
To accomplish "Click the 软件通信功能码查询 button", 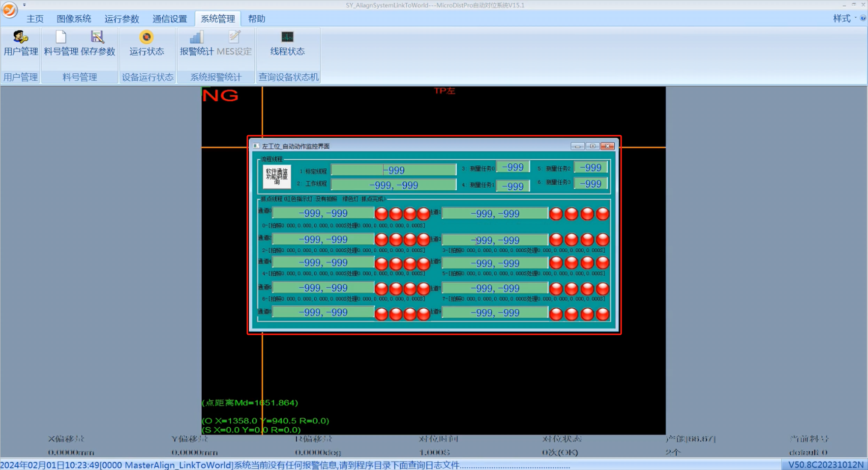I will click(277, 176).
